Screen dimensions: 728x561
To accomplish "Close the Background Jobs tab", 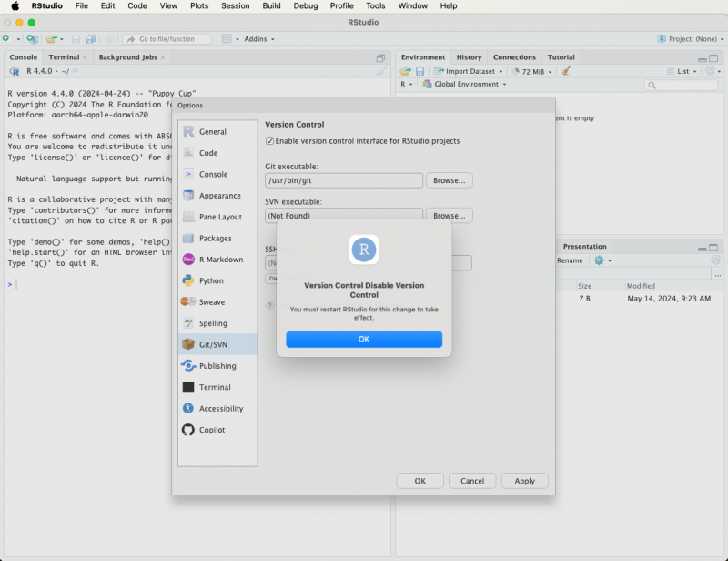I will click(163, 57).
